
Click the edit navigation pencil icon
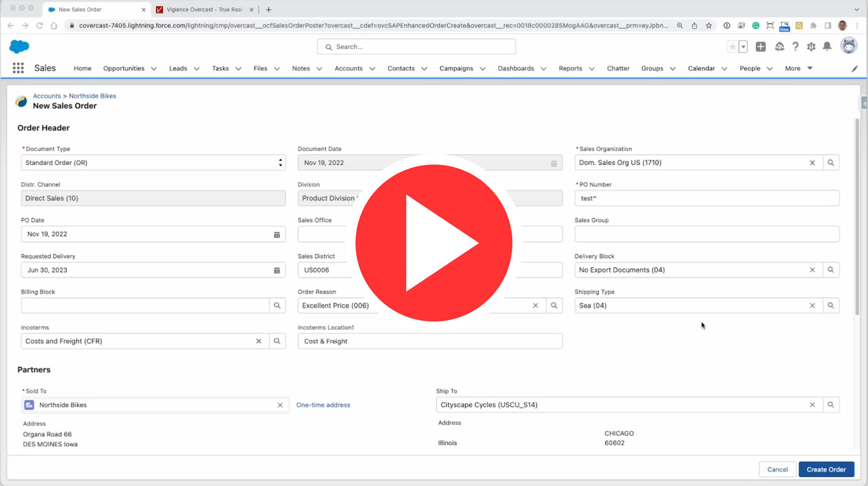pyautogui.click(x=854, y=69)
